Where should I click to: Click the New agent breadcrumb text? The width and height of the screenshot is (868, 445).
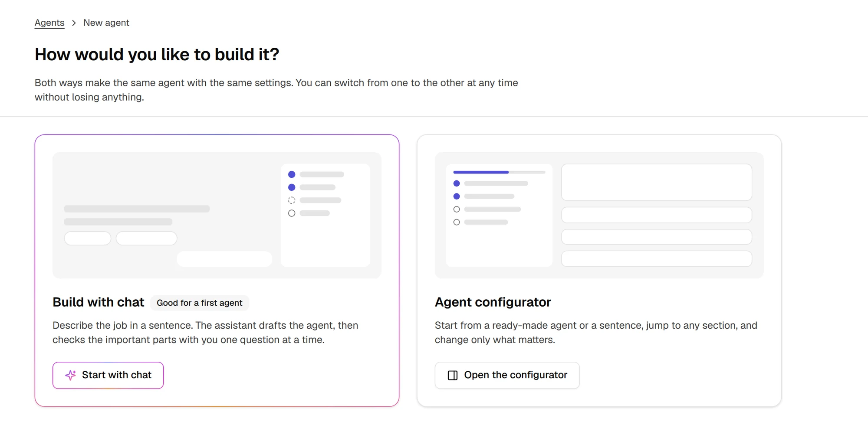(x=106, y=23)
